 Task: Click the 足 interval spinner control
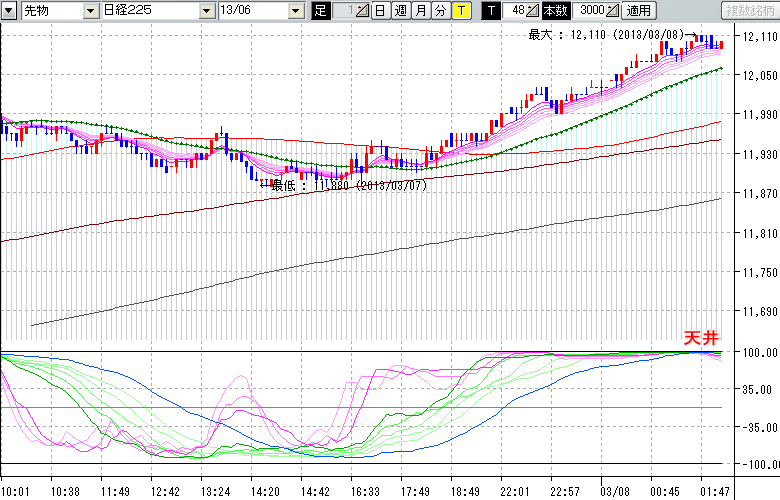pyautogui.click(x=361, y=11)
